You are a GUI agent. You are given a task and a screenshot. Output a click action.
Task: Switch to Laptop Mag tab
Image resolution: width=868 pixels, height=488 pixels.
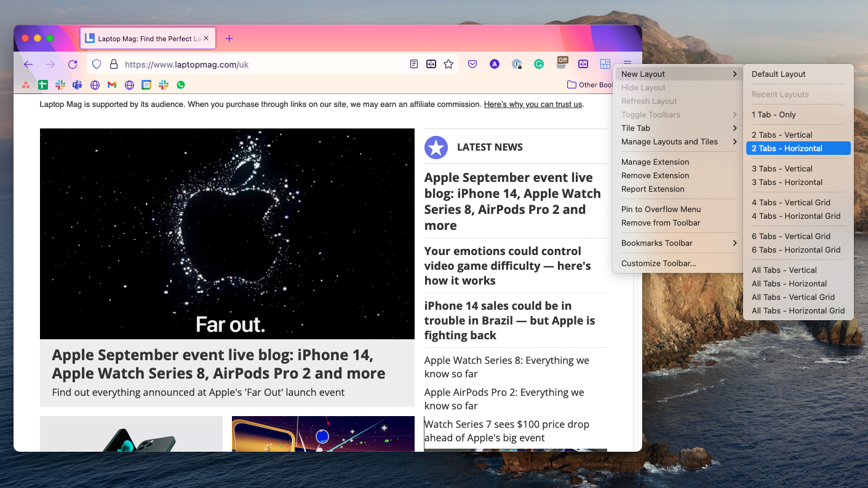pyautogui.click(x=148, y=38)
